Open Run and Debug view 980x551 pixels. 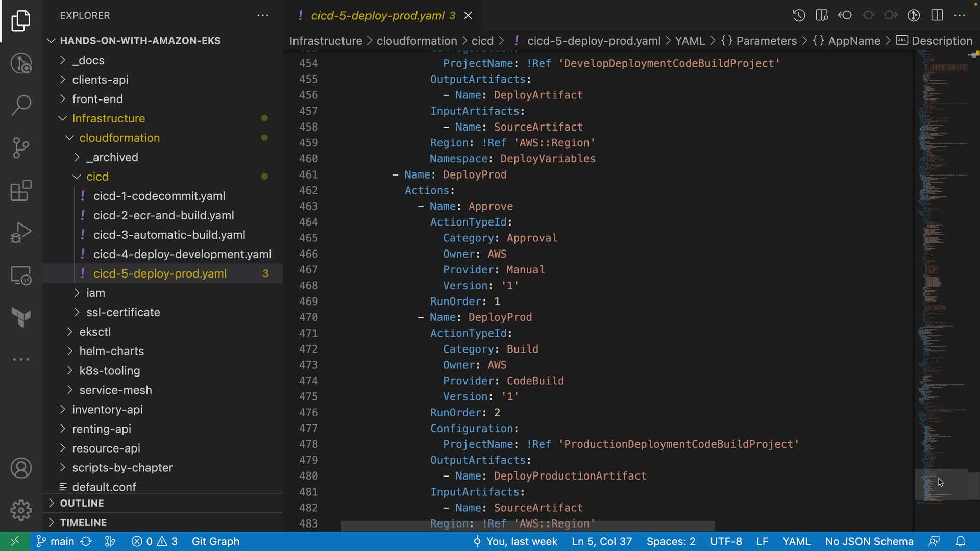point(21,233)
